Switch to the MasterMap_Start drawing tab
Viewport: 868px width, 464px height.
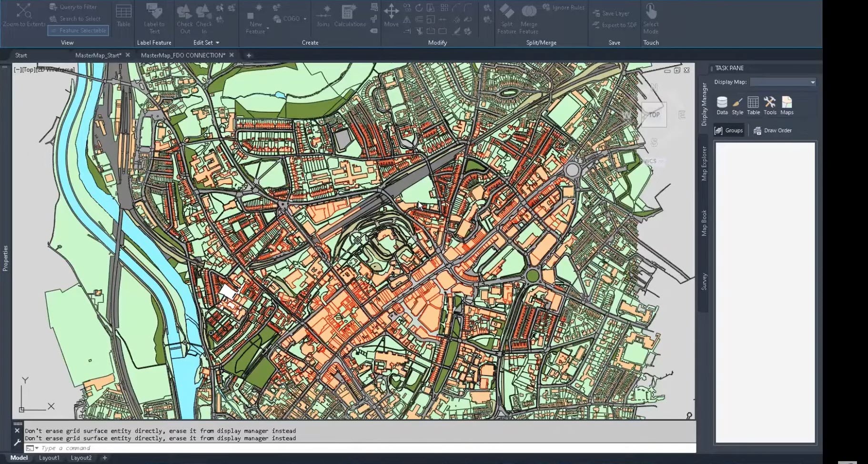pos(98,55)
